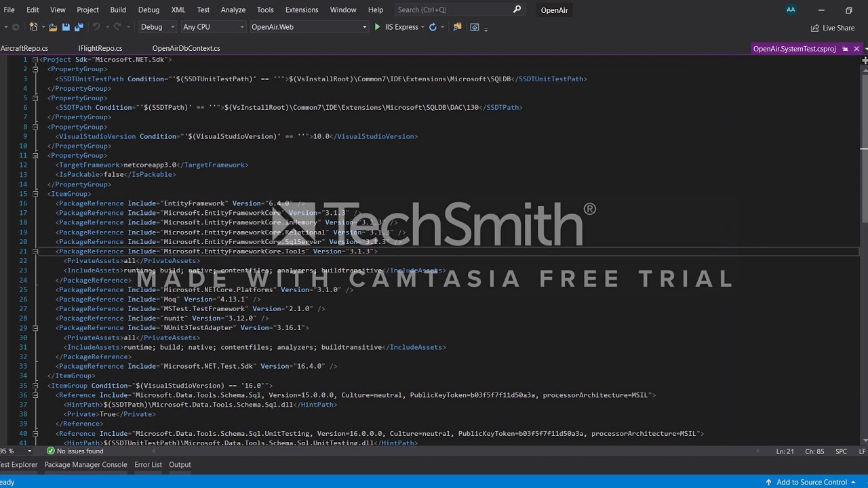The image size is (868, 488).
Task: Collapse the ItemGroup on line 15
Action: (x=35, y=194)
